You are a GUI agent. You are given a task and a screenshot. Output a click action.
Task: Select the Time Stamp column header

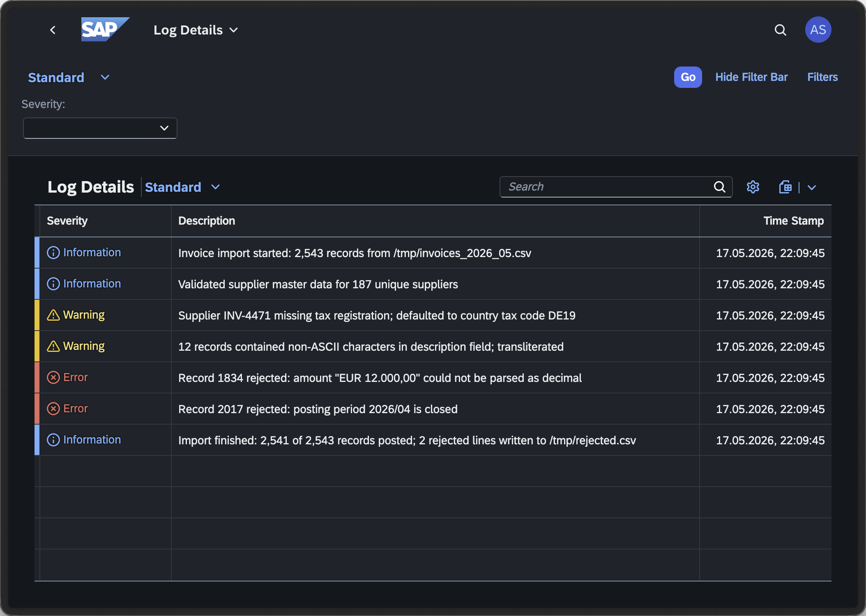coord(765,221)
